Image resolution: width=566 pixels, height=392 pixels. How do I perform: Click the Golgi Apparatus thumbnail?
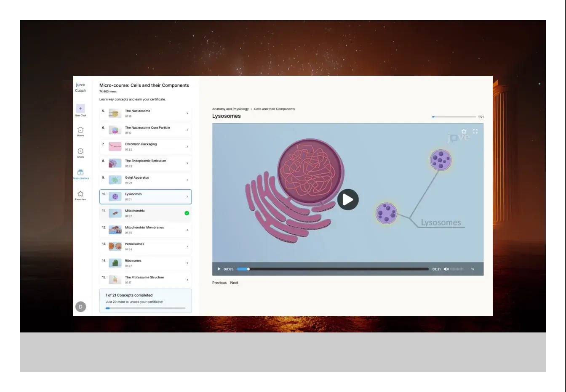(115, 180)
